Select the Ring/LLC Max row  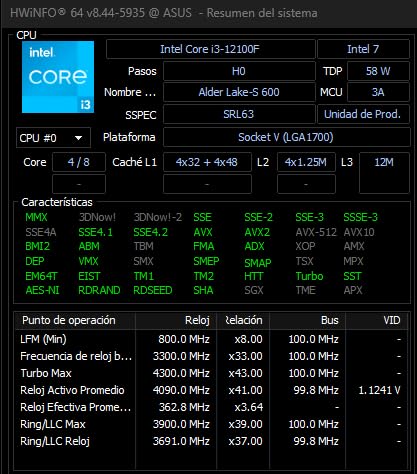click(212, 424)
